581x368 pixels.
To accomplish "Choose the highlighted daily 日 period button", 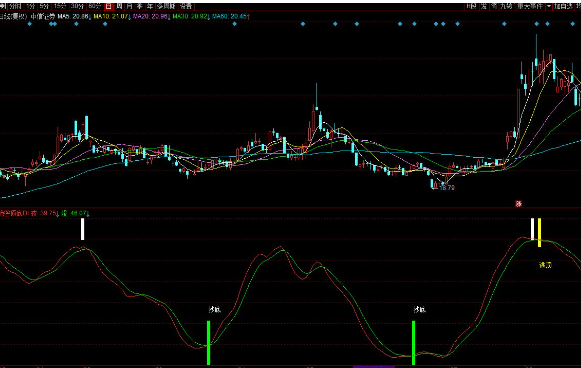I will (108, 6).
